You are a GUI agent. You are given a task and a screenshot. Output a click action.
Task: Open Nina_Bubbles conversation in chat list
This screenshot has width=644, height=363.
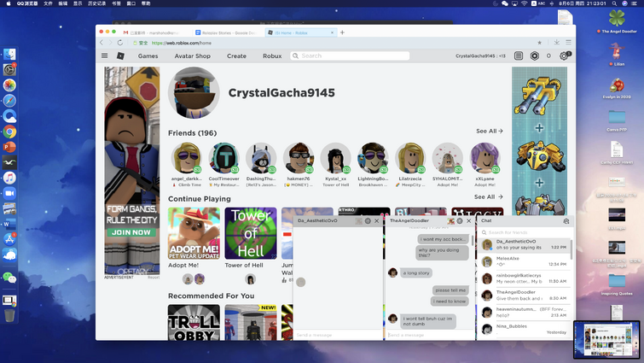pyautogui.click(x=525, y=329)
